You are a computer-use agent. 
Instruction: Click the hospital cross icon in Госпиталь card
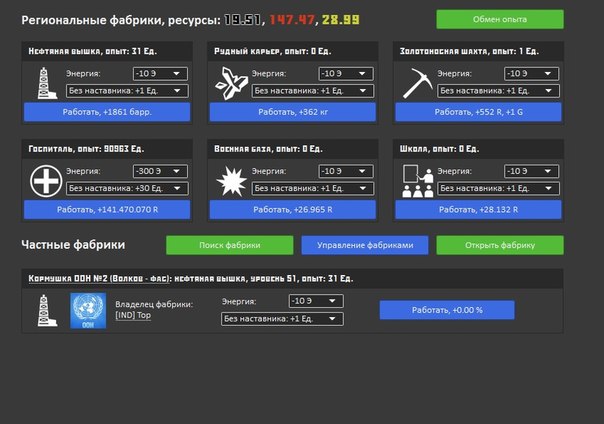(x=46, y=181)
